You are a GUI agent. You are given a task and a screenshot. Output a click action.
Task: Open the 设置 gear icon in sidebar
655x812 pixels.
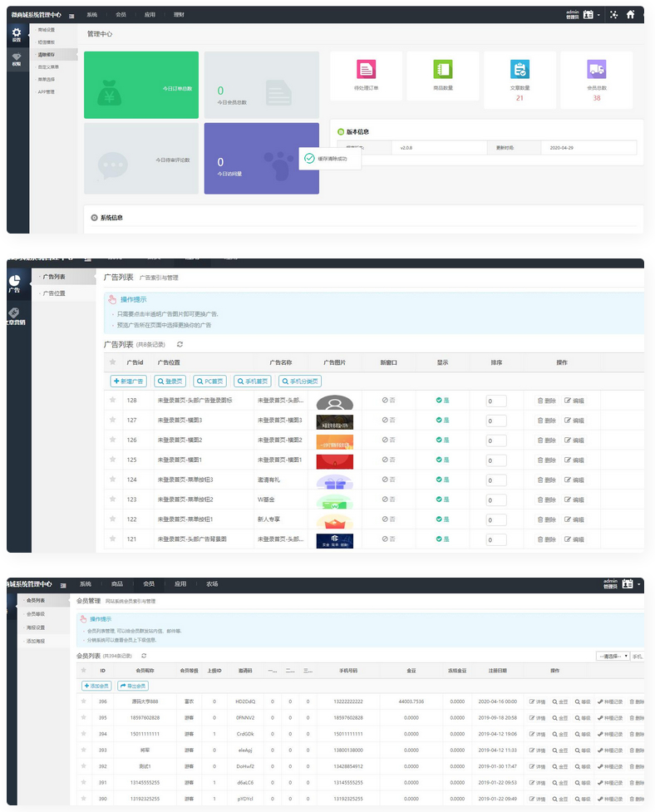pos(17,34)
